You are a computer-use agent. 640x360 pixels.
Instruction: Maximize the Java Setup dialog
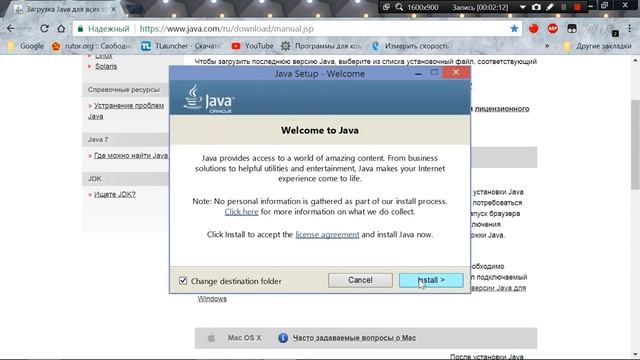[434, 73]
